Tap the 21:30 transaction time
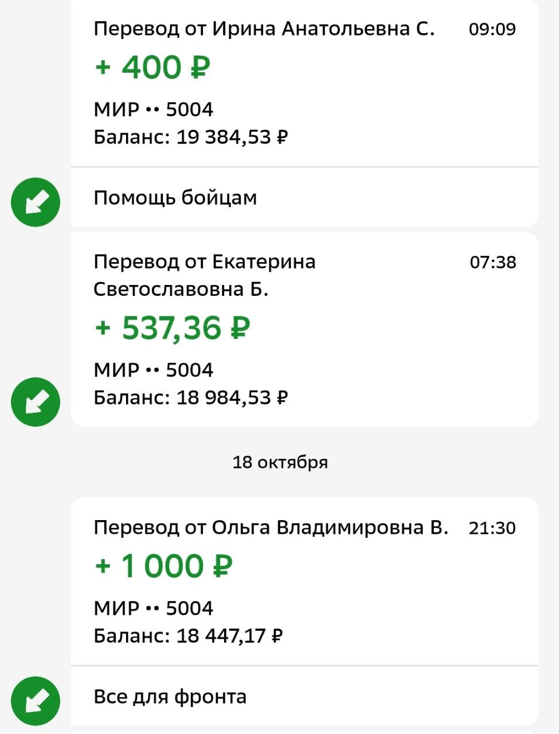The image size is (560, 734). tap(492, 528)
